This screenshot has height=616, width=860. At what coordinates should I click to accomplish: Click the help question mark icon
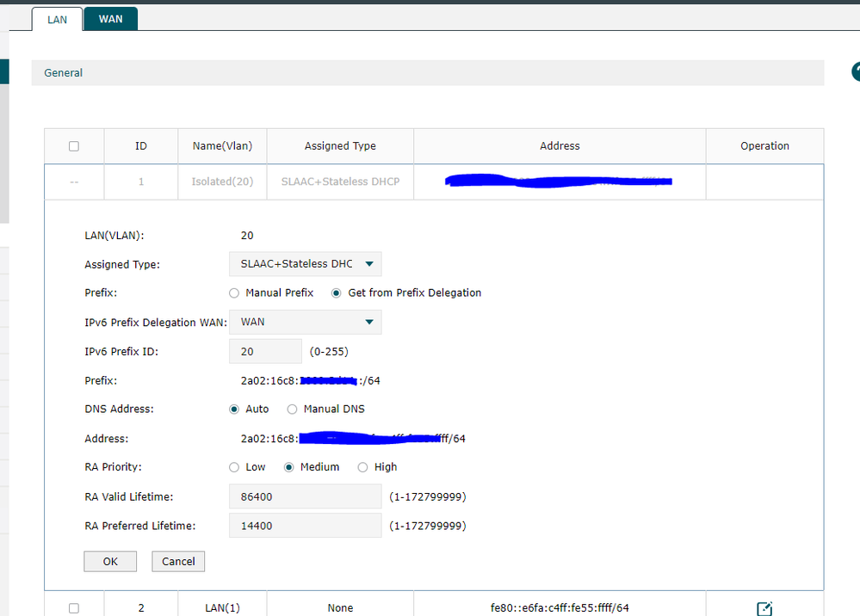pyautogui.click(x=856, y=72)
